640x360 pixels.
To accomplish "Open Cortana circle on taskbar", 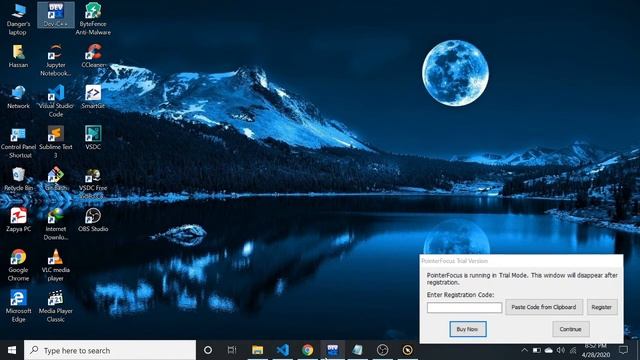I will click(208, 350).
